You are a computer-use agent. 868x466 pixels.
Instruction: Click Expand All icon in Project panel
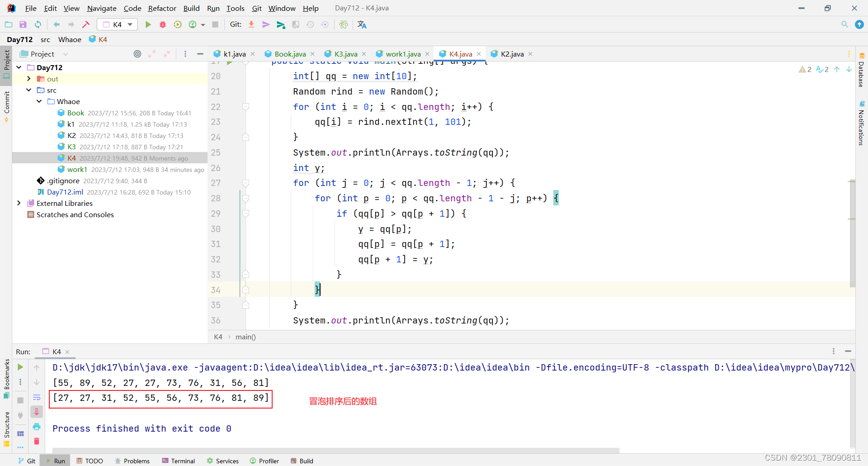pyautogui.click(x=152, y=54)
